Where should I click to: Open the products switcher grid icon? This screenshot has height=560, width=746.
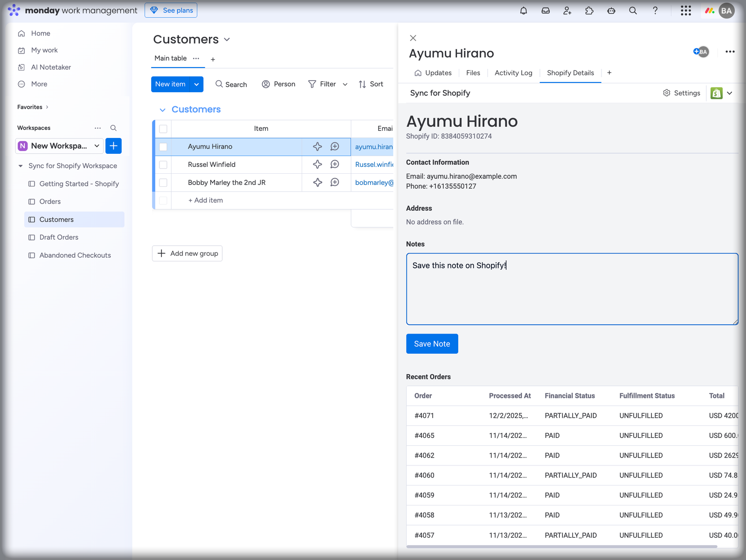(x=685, y=11)
